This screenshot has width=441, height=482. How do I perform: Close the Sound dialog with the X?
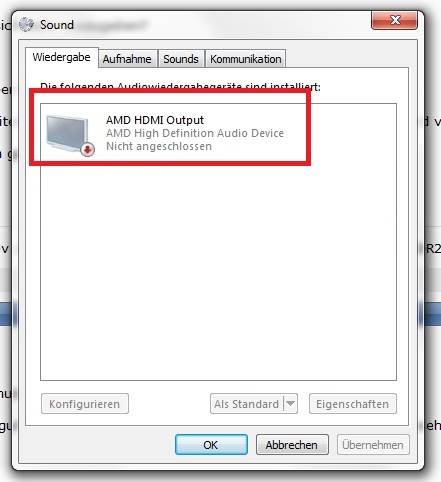point(394,20)
